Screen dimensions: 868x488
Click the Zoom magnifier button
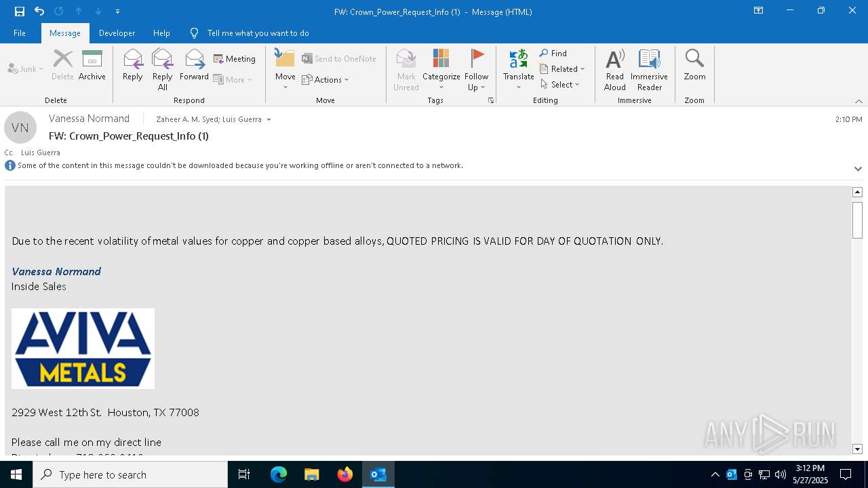(x=695, y=66)
